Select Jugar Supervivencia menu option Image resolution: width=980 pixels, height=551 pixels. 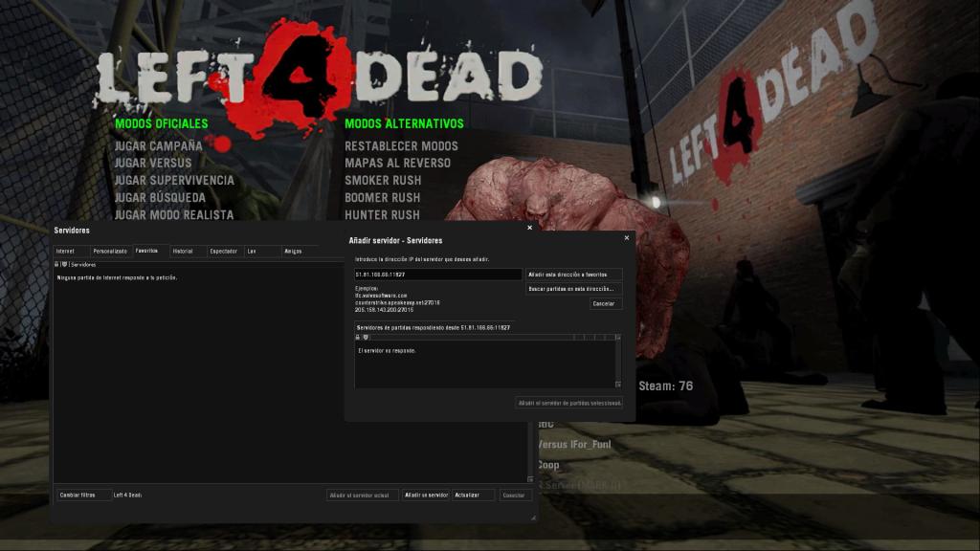[x=174, y=181]
